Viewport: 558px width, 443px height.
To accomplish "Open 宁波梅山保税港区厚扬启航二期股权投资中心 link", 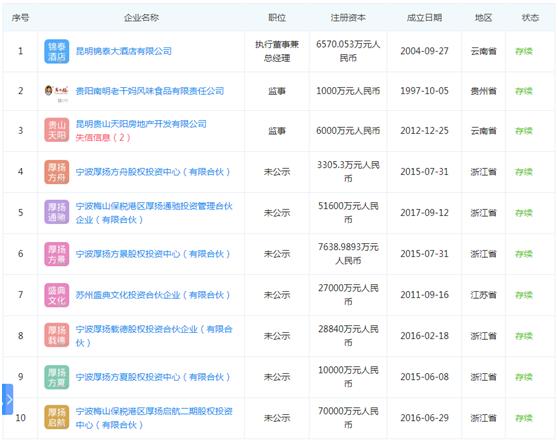I will (x=154, y=418).
